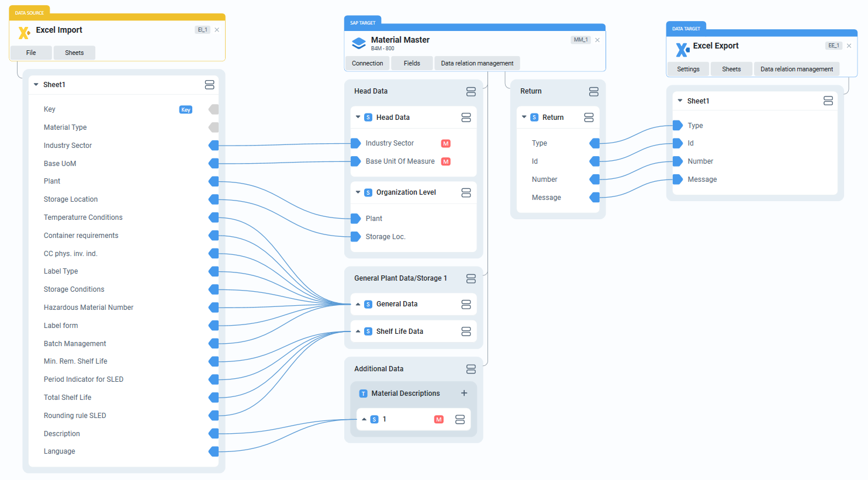Collapse Sheet1 in Excel Import
The width and height of the screenshot is (868, 480).
coord(36,85)
